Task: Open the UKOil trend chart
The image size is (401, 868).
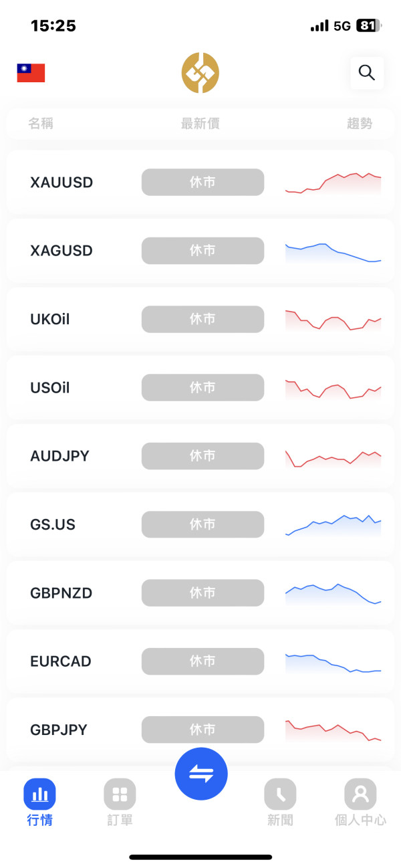Action: 333,320
